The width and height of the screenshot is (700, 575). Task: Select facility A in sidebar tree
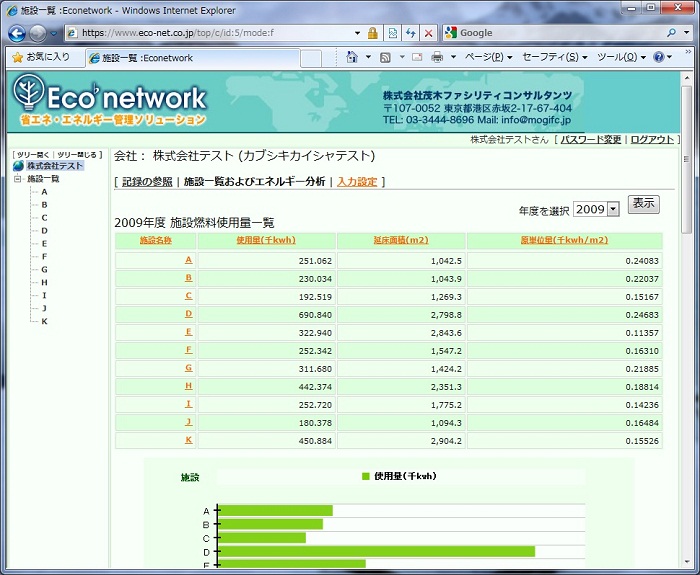[x=44, y=192]
